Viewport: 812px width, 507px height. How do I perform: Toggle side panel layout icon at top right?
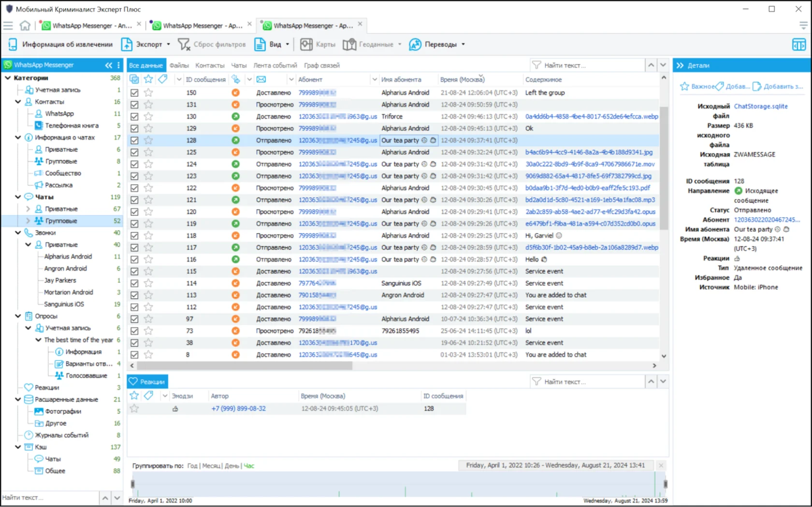[798, 45]
